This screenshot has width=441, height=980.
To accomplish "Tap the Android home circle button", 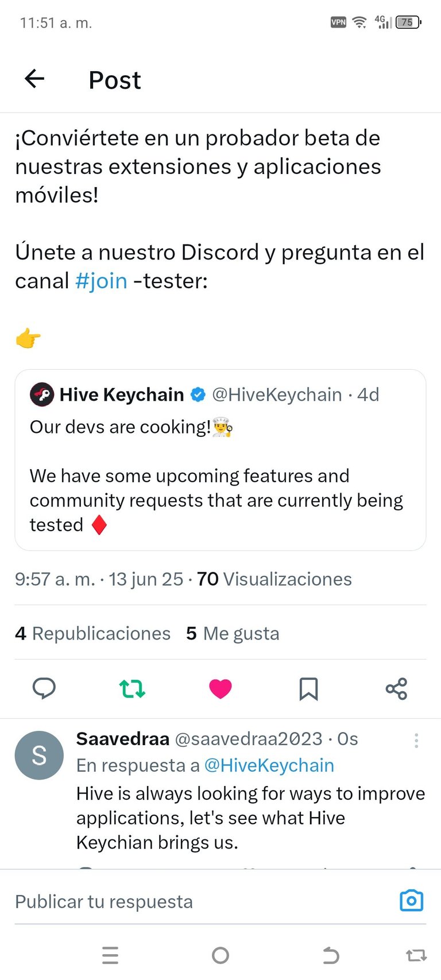I will [x=220, y=955].
